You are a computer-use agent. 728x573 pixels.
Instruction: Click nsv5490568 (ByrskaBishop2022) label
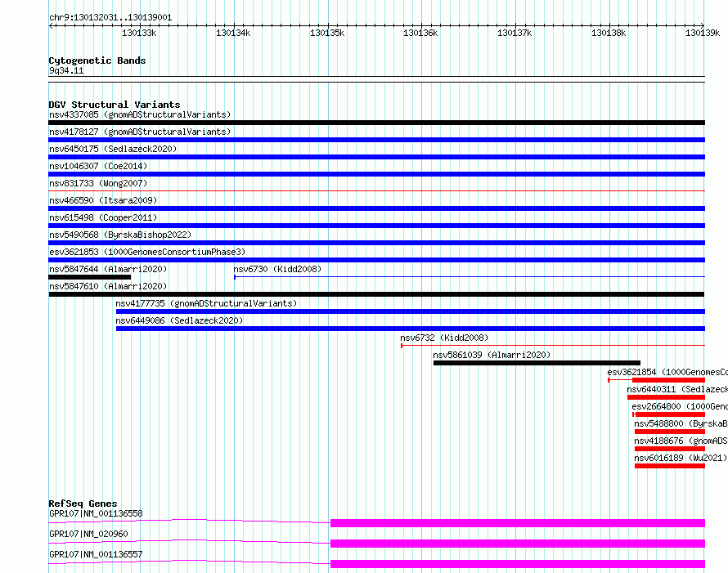click(x=120, y=235)
